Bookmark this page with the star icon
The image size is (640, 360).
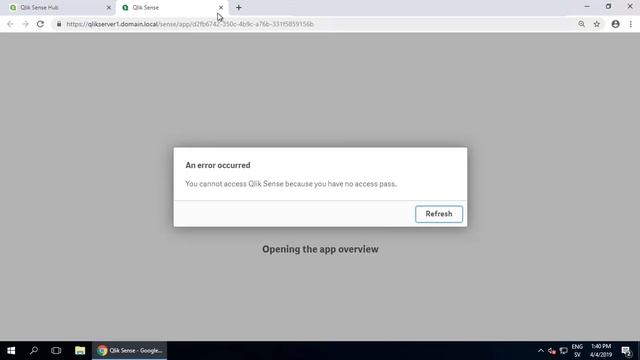(597, 24)
